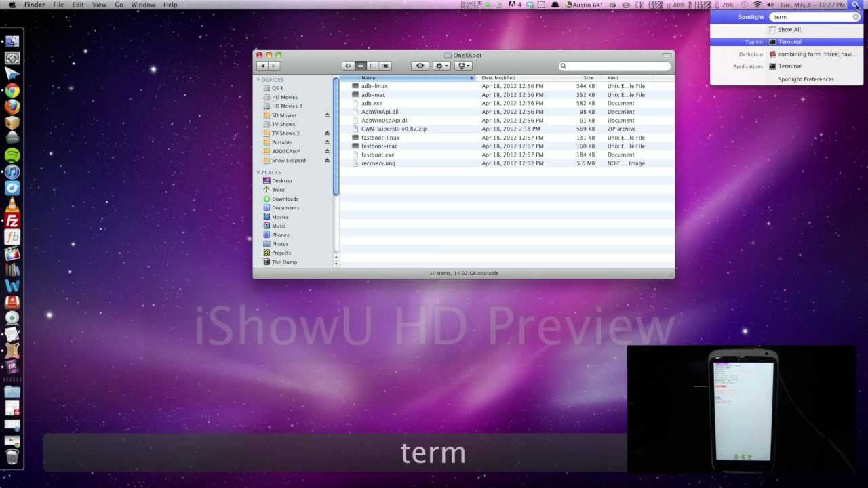This screenshot has height=488, width=868.
Task: Switch Finder to Cover Flow view
Action: [x=385, y=66]
